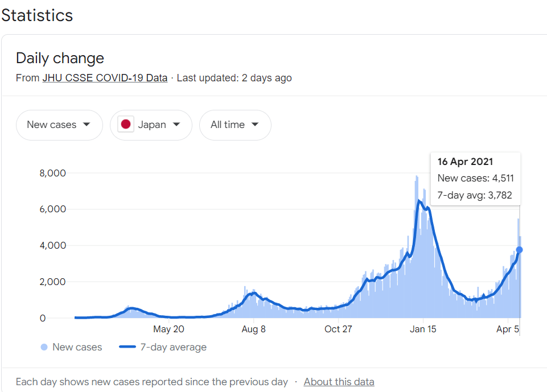Select the highlighted data point dot on the chart
This screenshot has width=547, height=392.
(x=519, y=250)
